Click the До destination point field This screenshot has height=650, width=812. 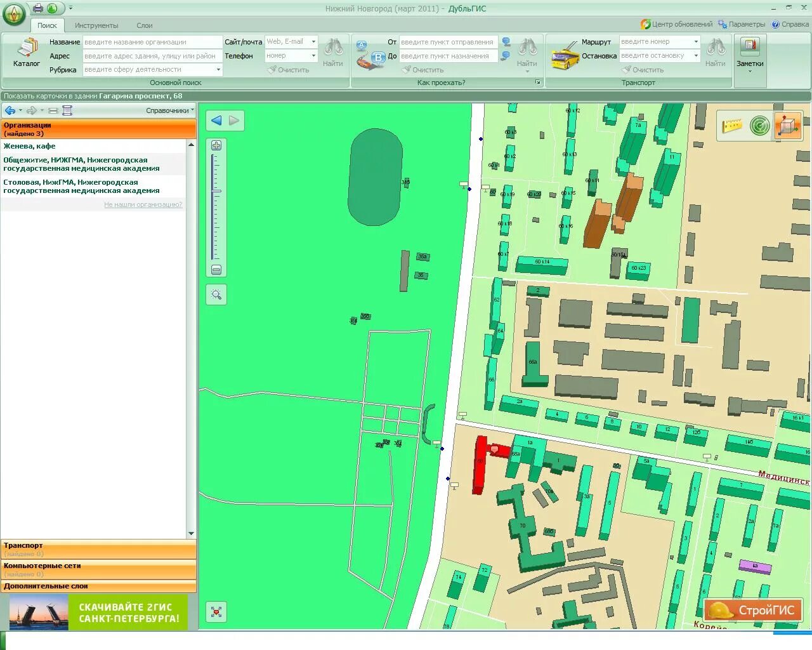click(449, 56)
